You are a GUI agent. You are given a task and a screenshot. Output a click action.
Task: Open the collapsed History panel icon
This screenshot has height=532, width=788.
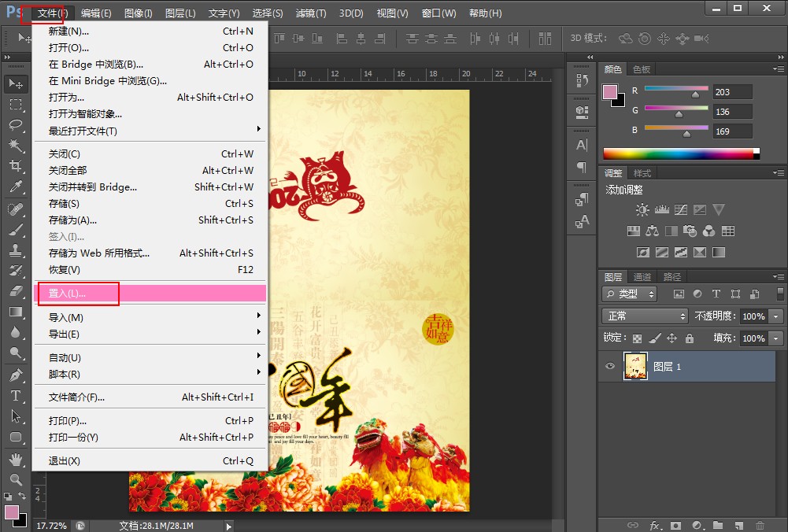[582, 79]
